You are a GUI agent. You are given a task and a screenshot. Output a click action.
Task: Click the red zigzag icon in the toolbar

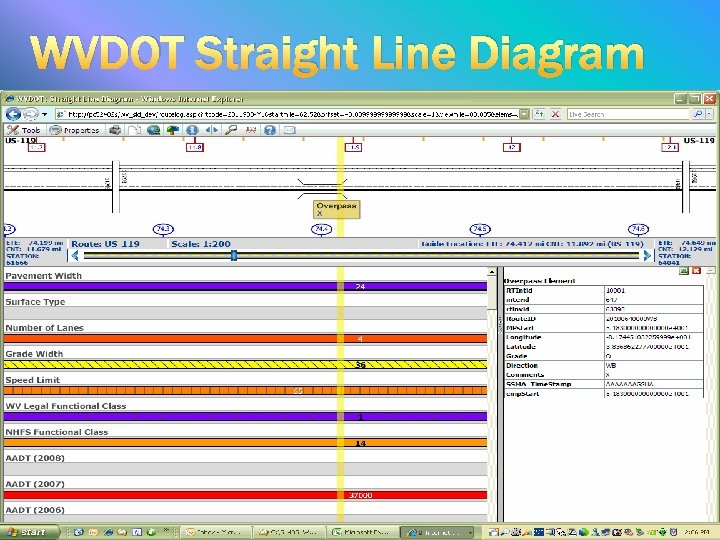click(x=251, y=130)
